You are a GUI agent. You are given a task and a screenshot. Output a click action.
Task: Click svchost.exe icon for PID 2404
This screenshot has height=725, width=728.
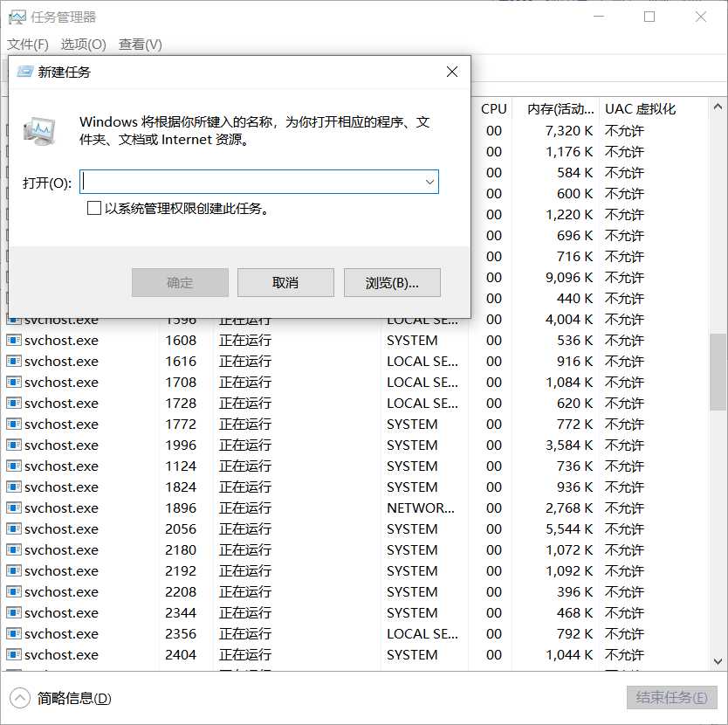click(x=13, y=654)
